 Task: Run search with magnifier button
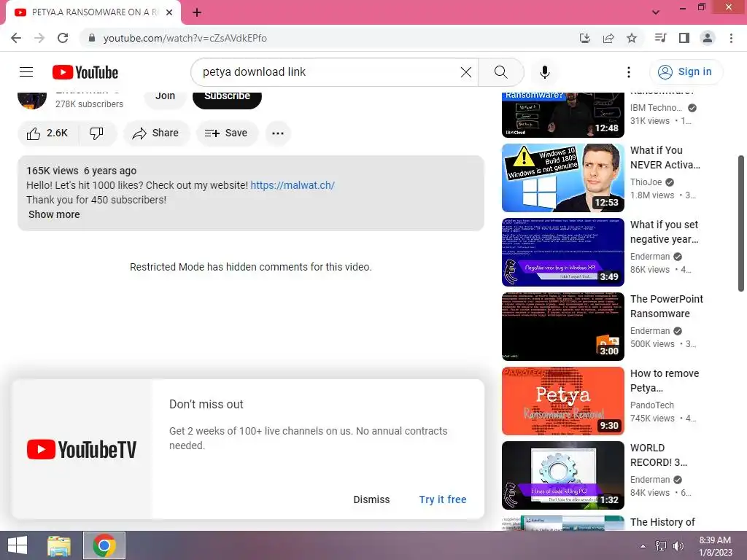500,72
